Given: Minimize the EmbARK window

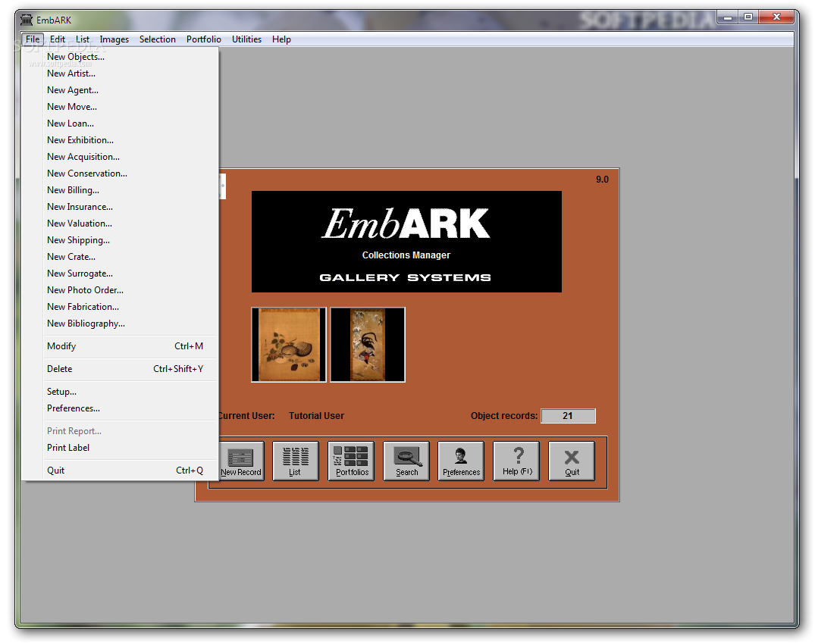Looking at the screenshot, I should coord(729,17).
